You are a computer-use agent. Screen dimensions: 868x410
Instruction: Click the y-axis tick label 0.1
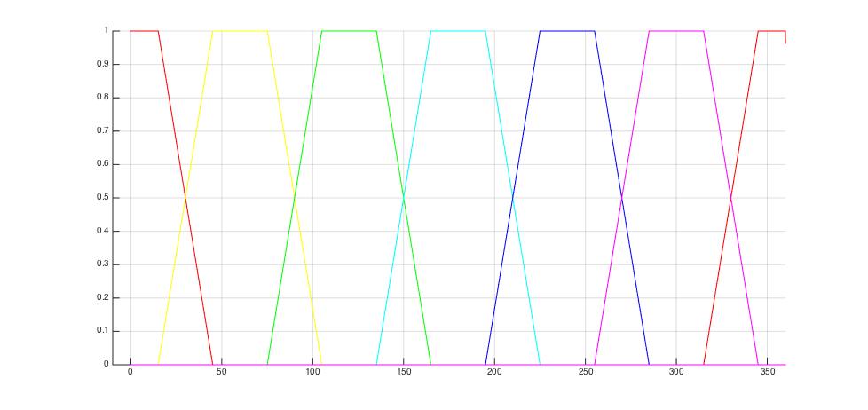(102, 331)
